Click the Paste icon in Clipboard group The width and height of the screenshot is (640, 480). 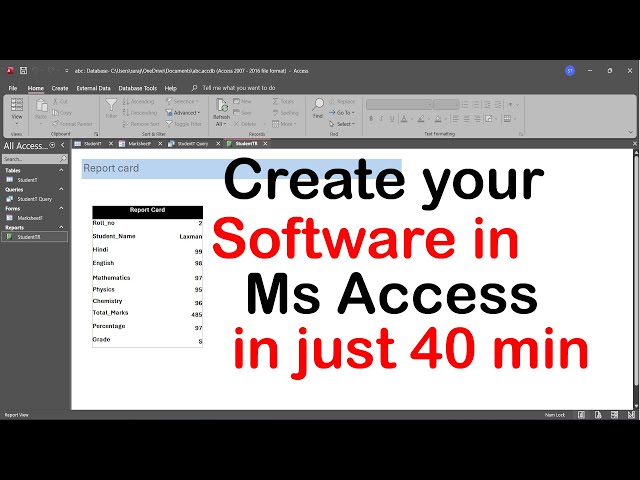point(41,106)
